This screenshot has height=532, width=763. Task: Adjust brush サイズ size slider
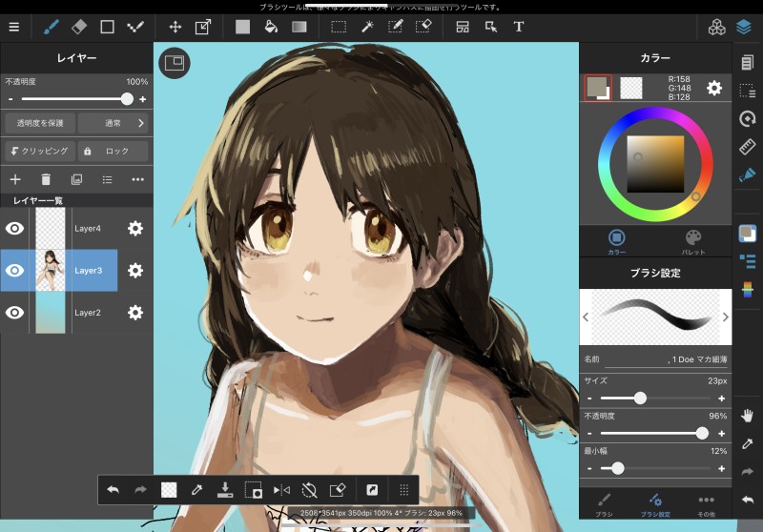(x=655, y=399)
